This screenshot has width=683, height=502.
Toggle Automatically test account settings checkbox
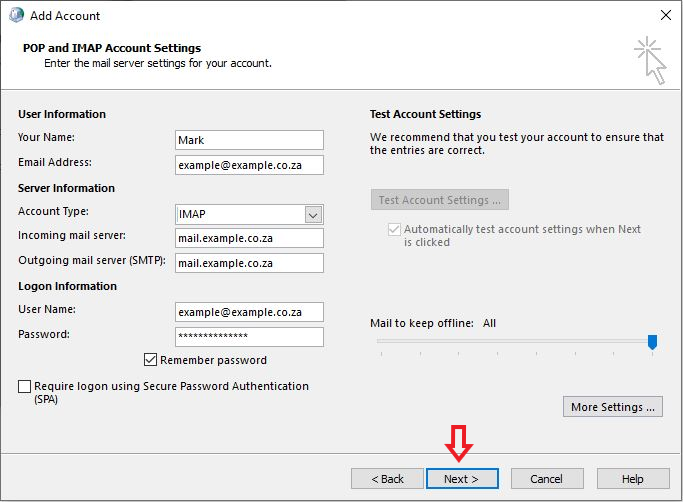[394, 229]
